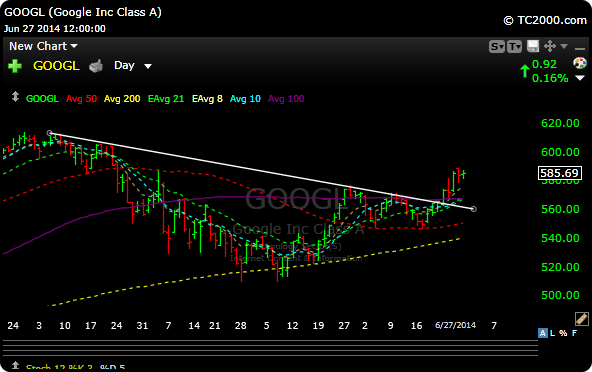Click the drawing tools ruler icon
This screenshot has height=372, width=592.
[581, 319]
